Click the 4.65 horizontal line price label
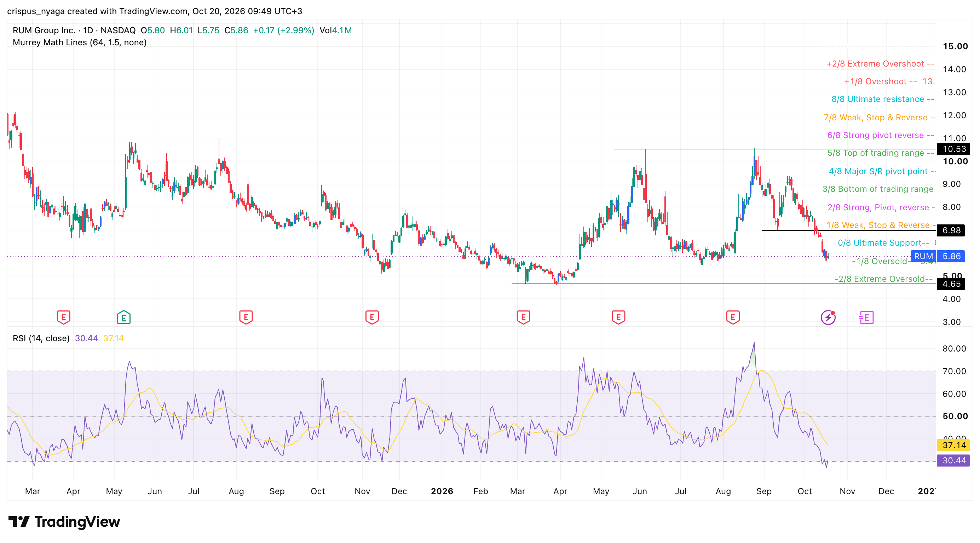The width and height of the screenshot is (980, 543). click(x=951, y=284)
